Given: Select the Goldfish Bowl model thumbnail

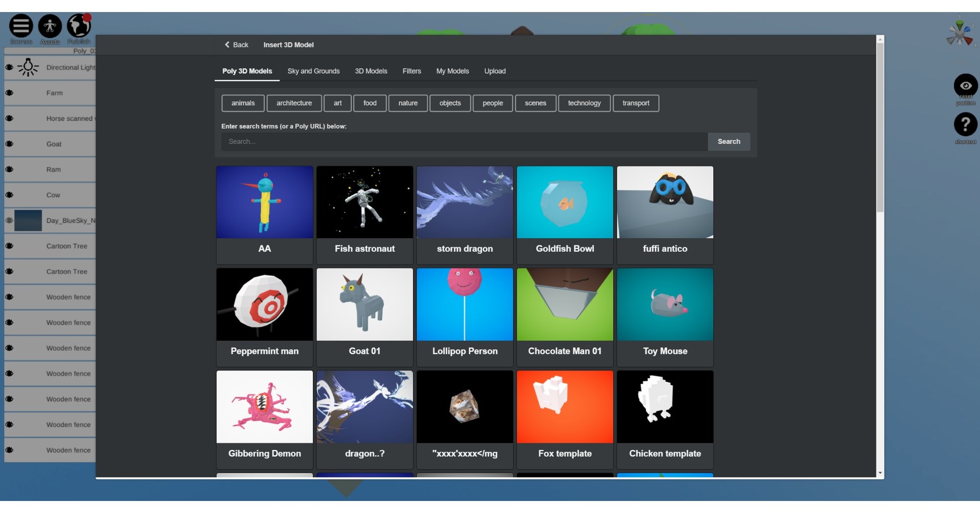Looking at the screenshot, I should pos(564,202).
